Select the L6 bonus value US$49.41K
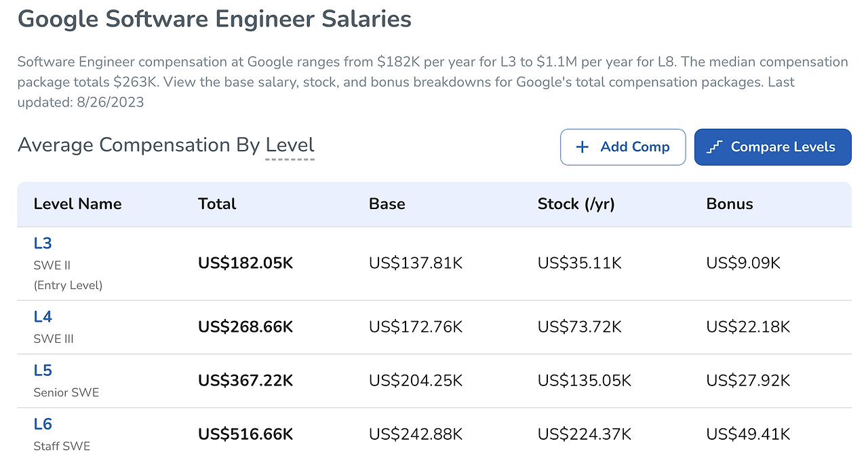This screenshot has height=471, width=868. (x=748, y=434)
